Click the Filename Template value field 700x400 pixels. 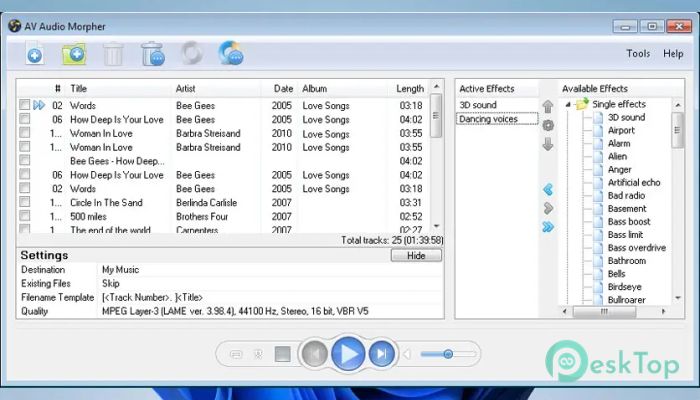pos(270,297)
